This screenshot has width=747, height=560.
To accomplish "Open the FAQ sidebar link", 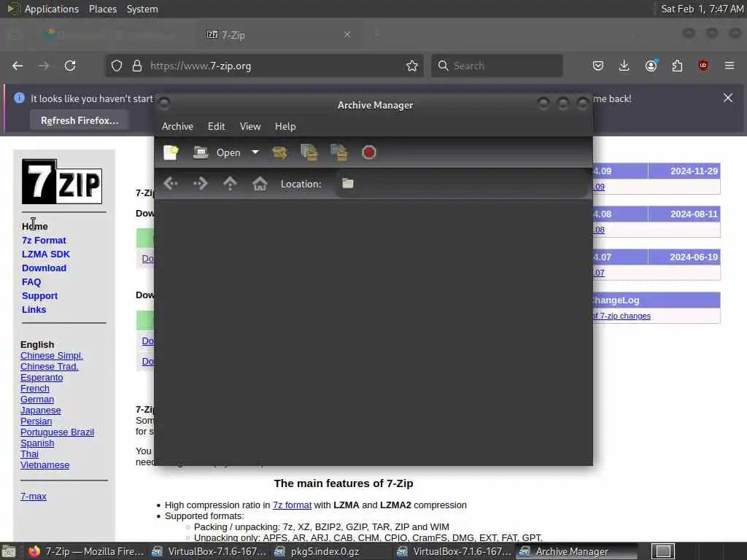I will pos(31,282).
